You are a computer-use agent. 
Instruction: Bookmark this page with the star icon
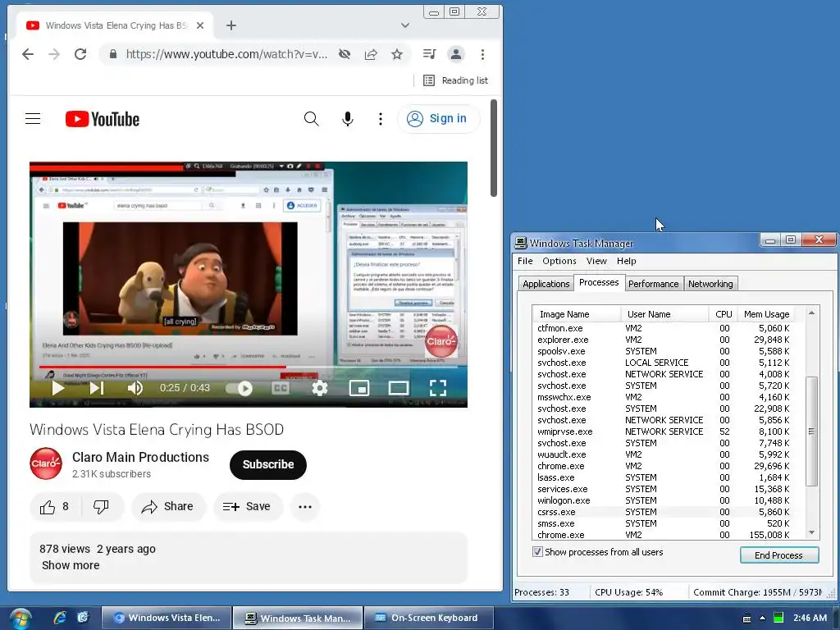[396, 54]
